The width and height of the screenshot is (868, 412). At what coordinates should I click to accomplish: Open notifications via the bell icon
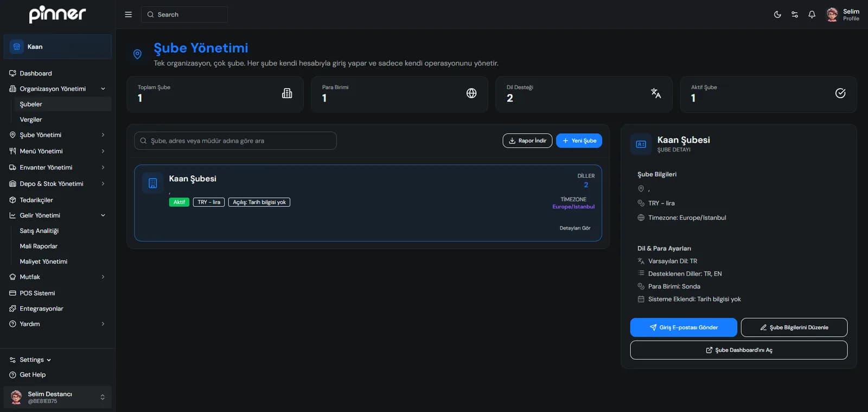[x=812, y=15]
